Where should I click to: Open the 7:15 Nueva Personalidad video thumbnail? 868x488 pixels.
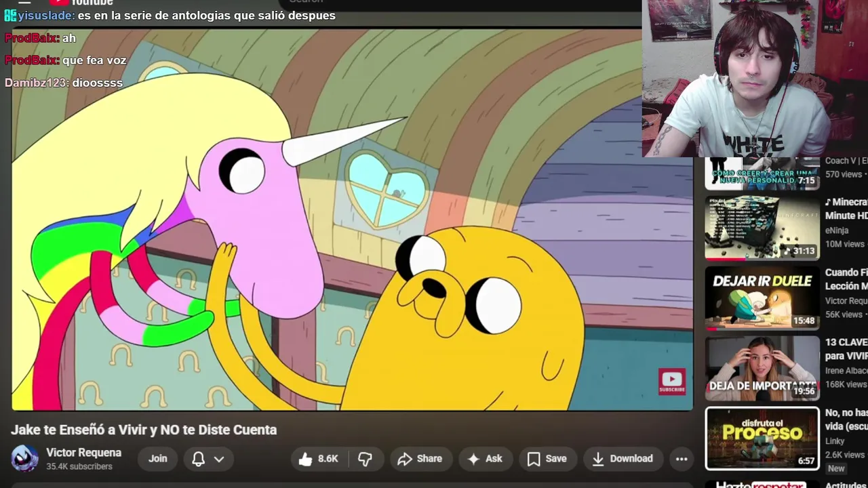[762, 174]
